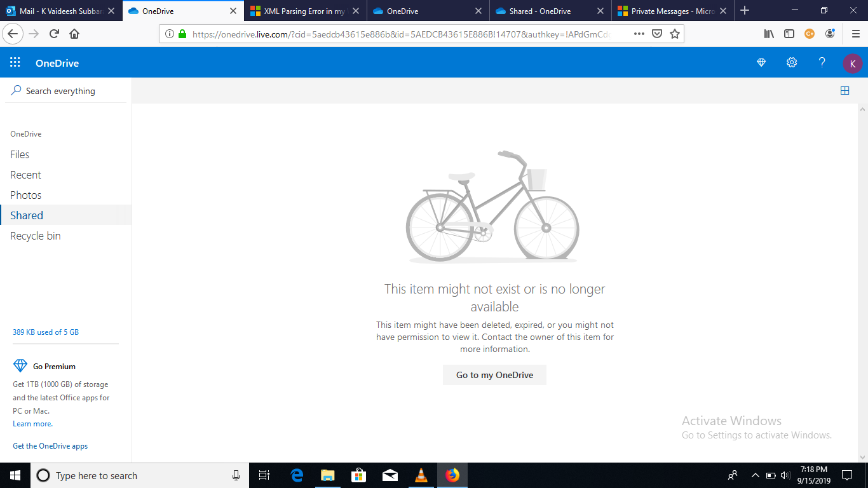868x488 pixels.
Task: Switch to tiles view layout icon
Action: [x=844, y=91]
